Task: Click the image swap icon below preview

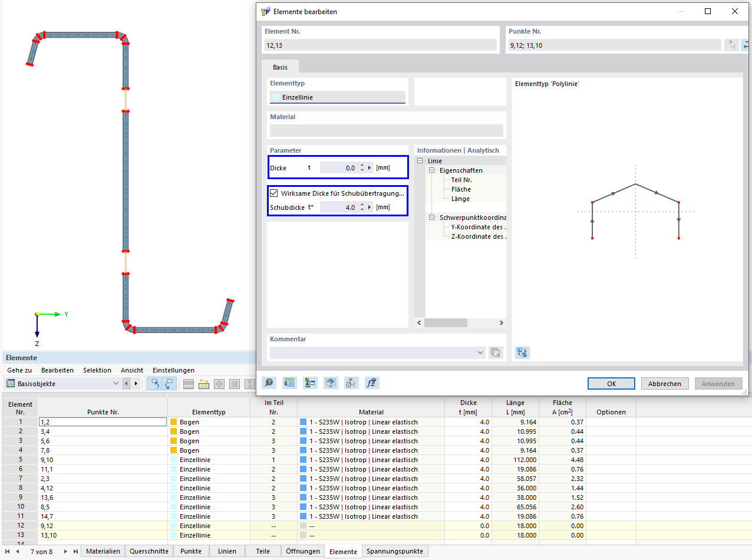Action: [x=522, y=353]
